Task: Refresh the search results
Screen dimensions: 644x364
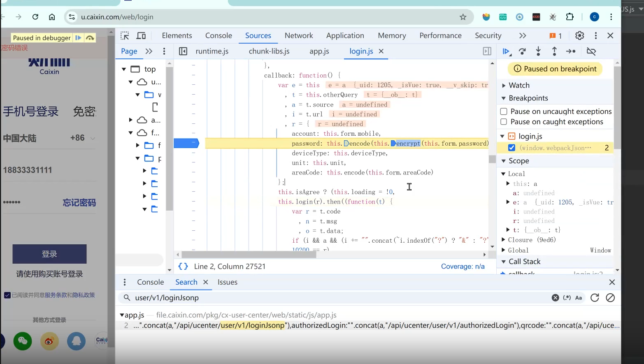Action: coord(595,298)
